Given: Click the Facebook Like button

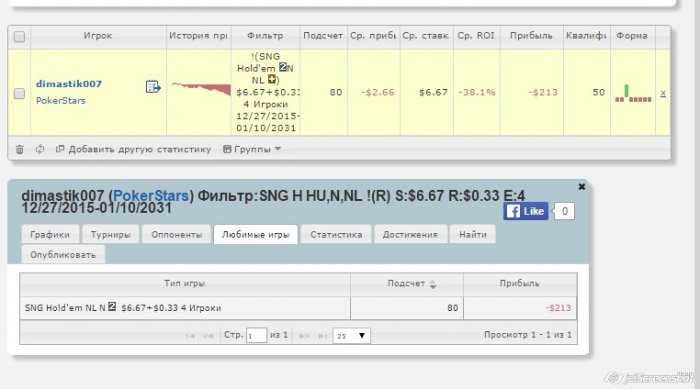Looking at the screenshot, I should 526,211.
